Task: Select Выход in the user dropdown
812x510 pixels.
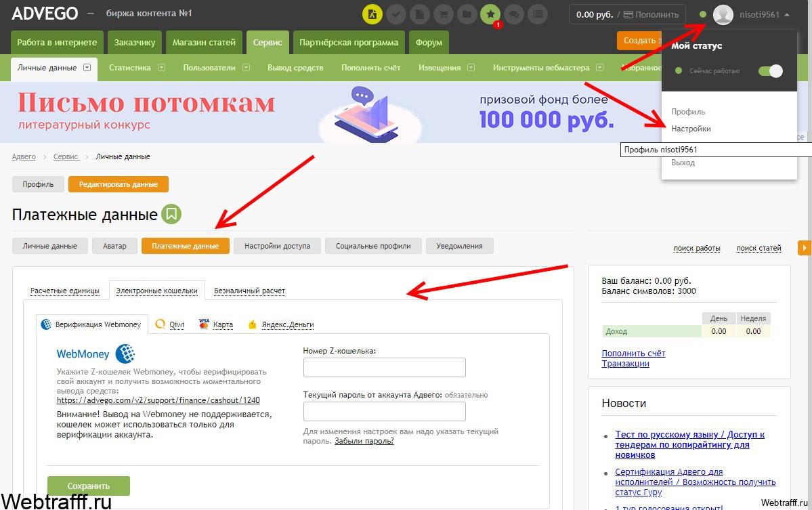Action: (683, 163)
